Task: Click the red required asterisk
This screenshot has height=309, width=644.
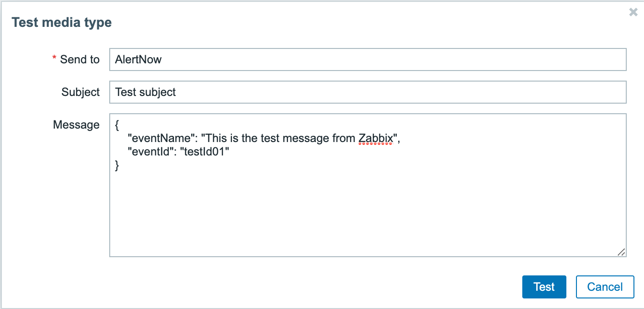Action: click(x=54, y=59)
